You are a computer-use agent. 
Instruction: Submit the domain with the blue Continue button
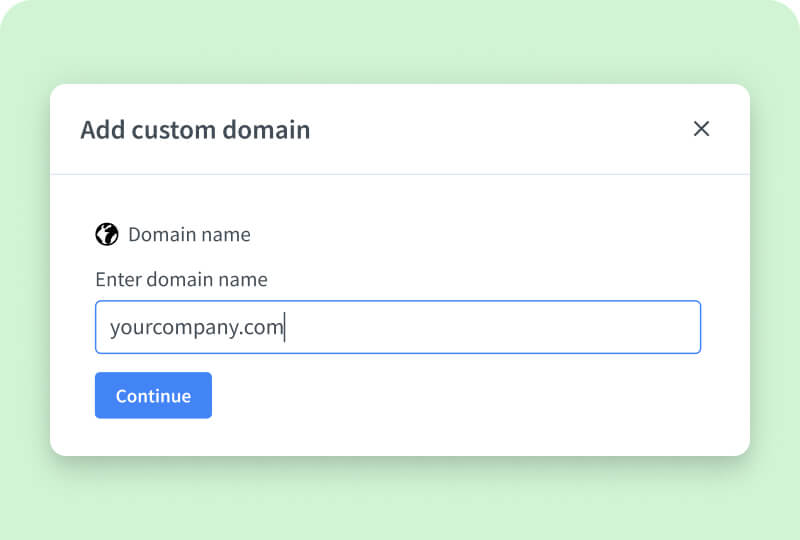[153, 395]
